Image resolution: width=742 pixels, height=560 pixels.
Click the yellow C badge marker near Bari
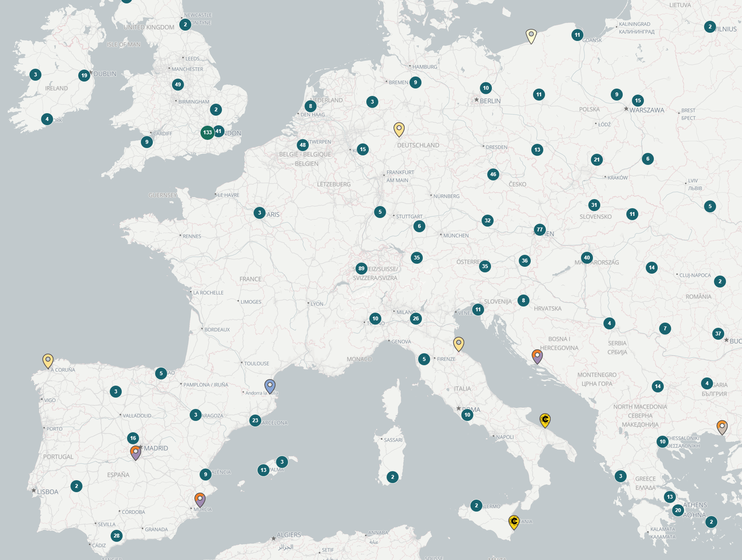click(x=546, y=419)
